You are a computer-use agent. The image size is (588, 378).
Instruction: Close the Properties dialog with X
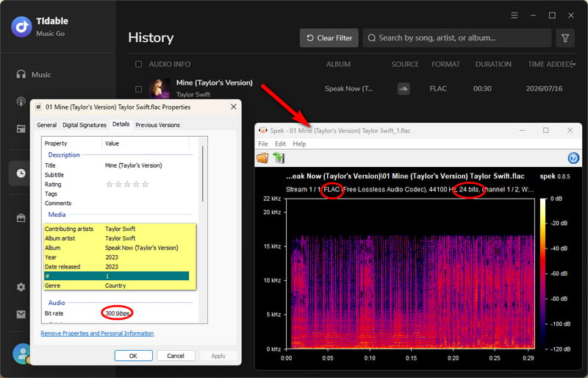233,107
